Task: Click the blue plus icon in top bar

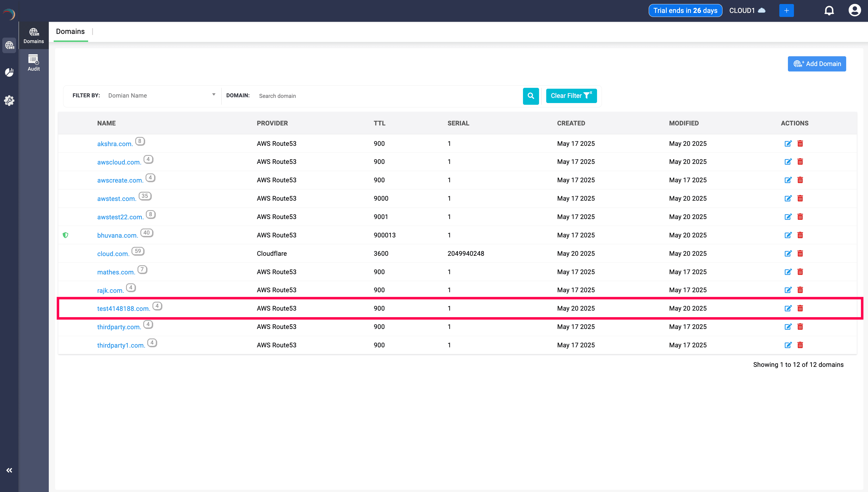Action: pyautogui.click(x=786, y=10)
